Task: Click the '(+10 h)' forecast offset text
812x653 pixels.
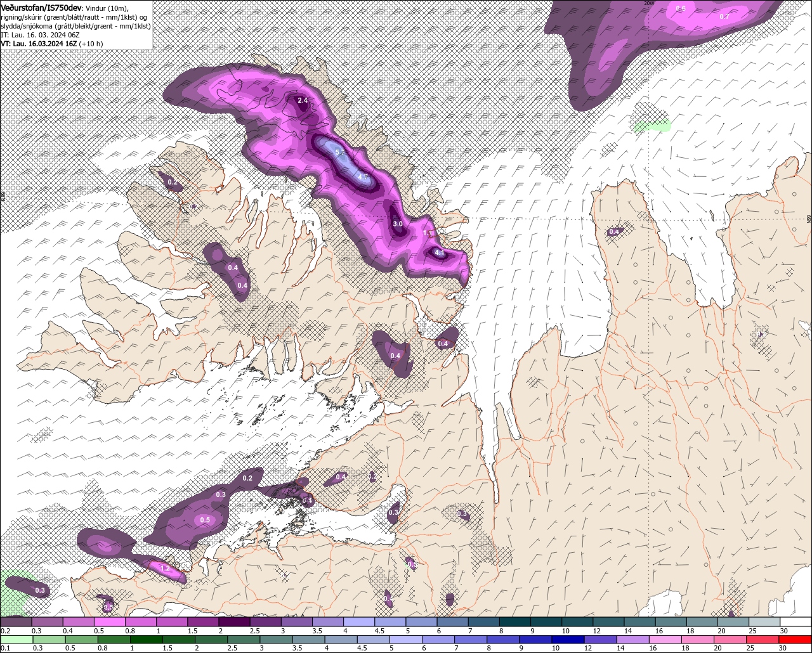Action: click(91, 44)
